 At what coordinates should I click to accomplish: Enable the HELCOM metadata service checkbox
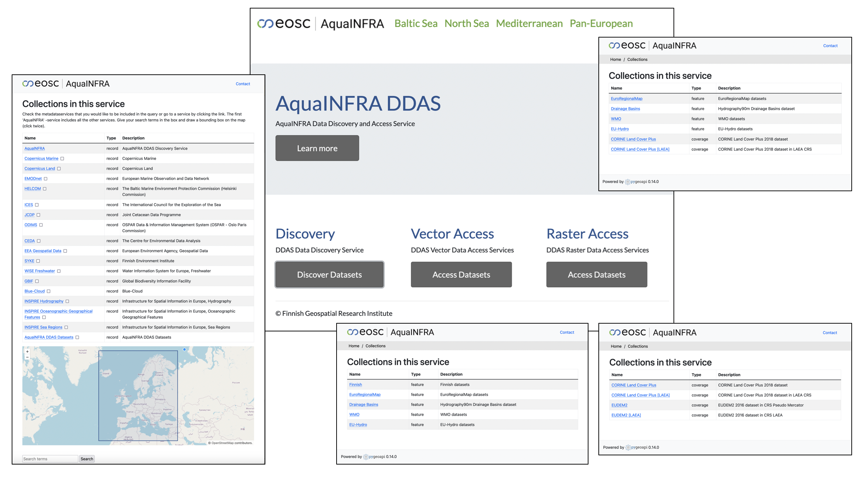[45, 189]
